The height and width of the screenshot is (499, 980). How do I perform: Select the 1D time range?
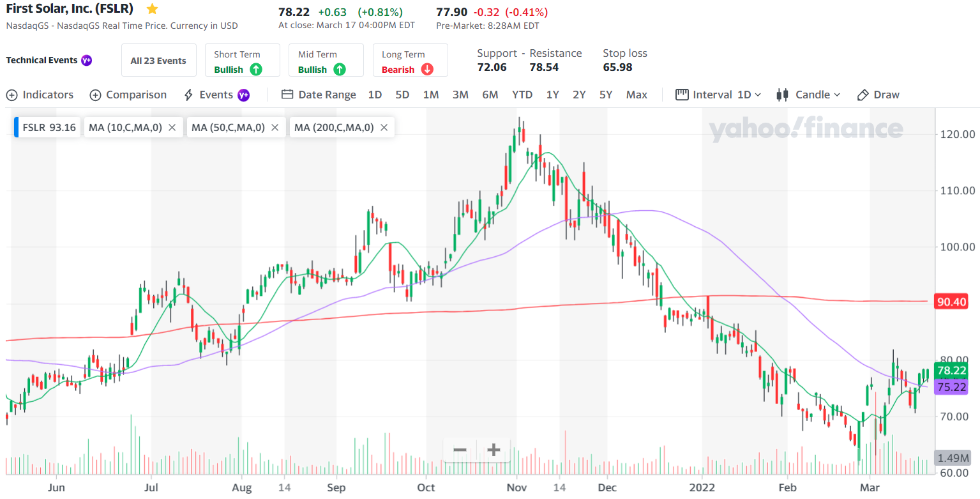pos(375,95)
